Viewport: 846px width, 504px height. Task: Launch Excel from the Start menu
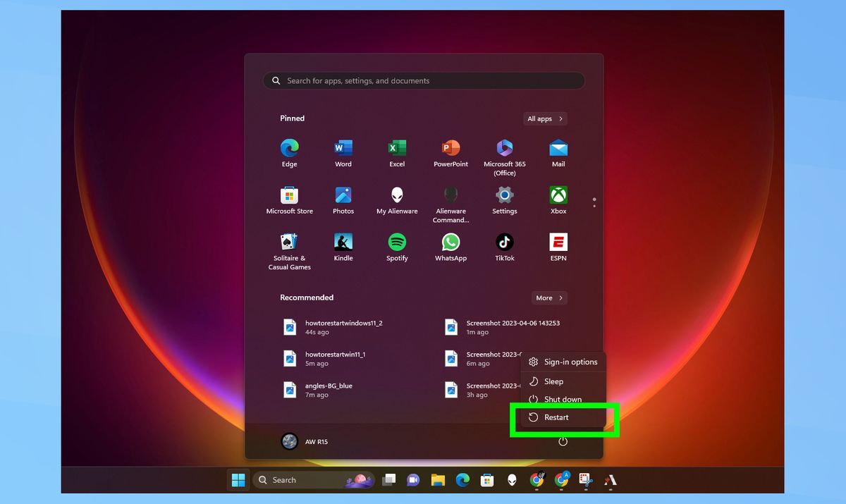click(x=396, y=149)
